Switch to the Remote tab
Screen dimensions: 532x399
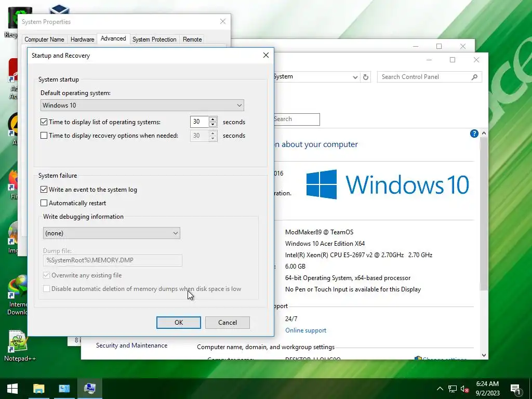pyautogui.click(x=192, y=39)
